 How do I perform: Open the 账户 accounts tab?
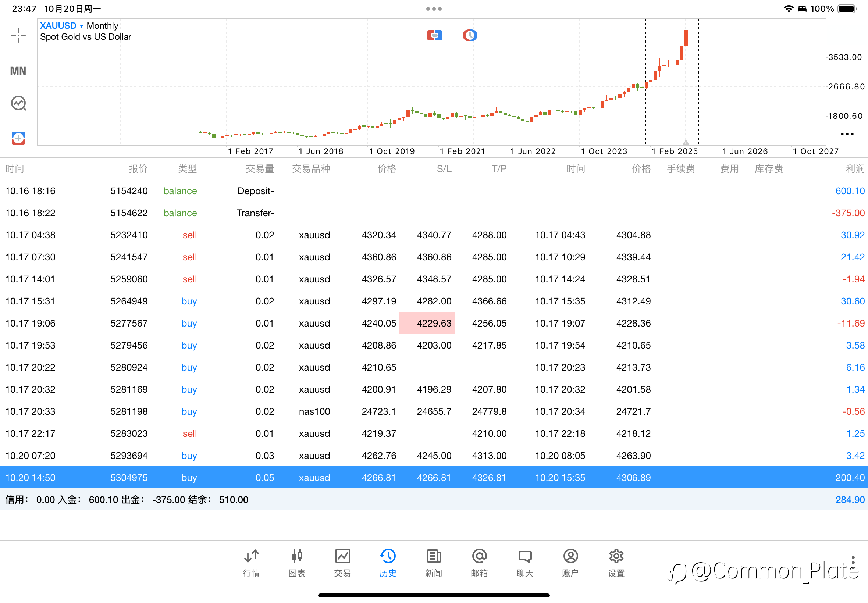tap(570, 563)
